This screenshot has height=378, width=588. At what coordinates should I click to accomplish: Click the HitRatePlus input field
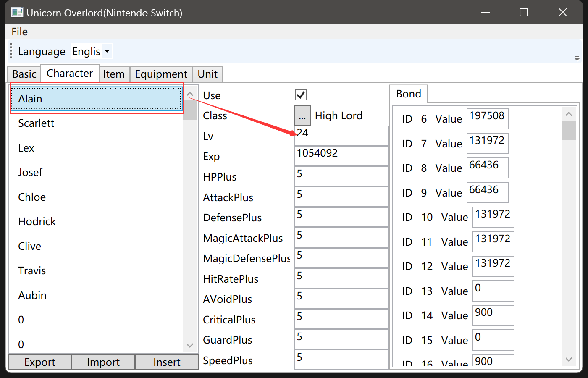[342, 278]
